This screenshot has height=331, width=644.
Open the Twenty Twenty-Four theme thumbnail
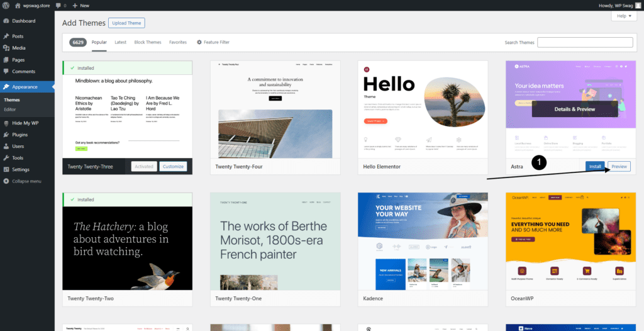(x=275, y=109)
